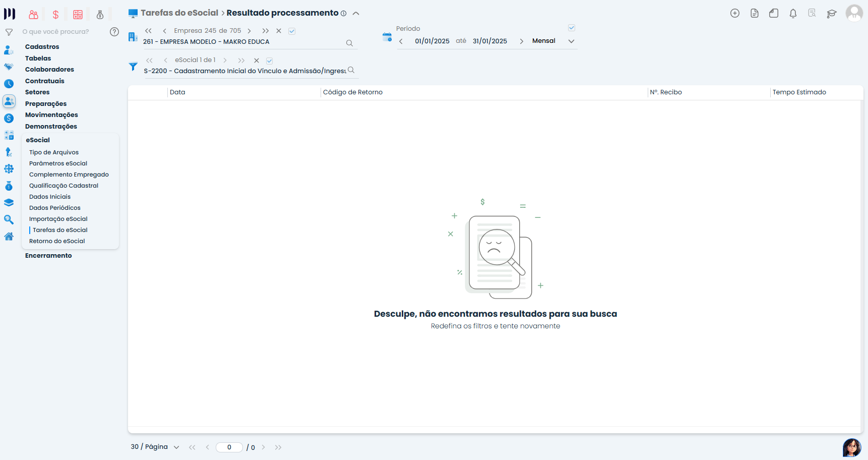
Task: Select Parâmetros eSocial in the sidebar
Action: [58, 163]
